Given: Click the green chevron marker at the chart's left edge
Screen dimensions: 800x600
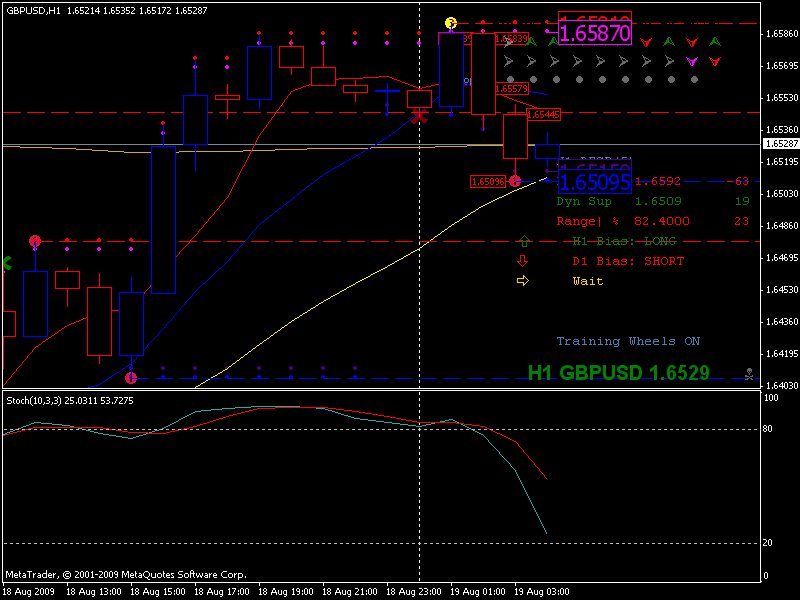Looking at the screenshot, I should 7,263.
